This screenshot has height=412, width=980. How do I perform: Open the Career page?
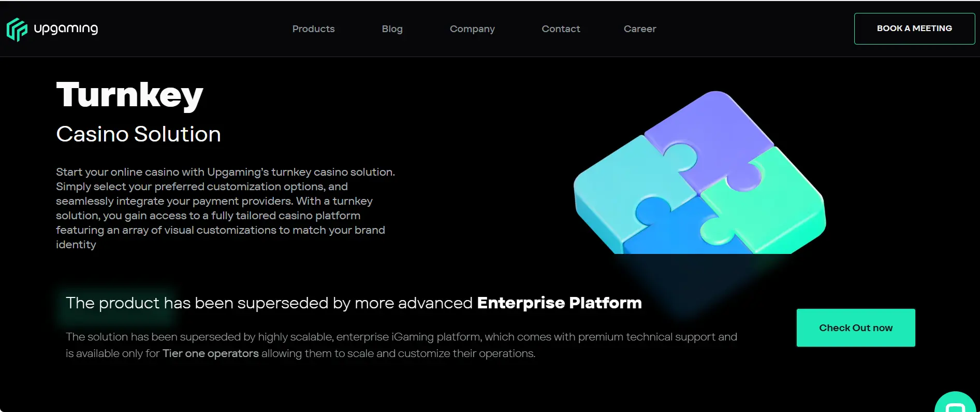(640, 29)
